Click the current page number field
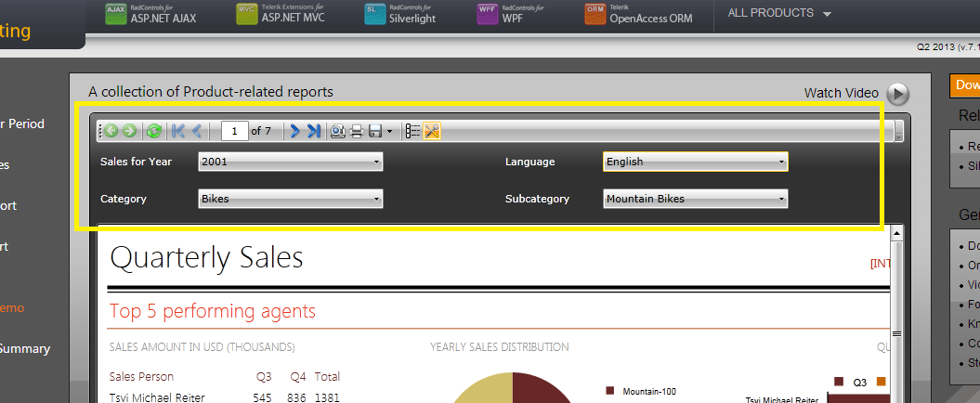The height and width of the screenshot is (403, 980). click(234, 131)
